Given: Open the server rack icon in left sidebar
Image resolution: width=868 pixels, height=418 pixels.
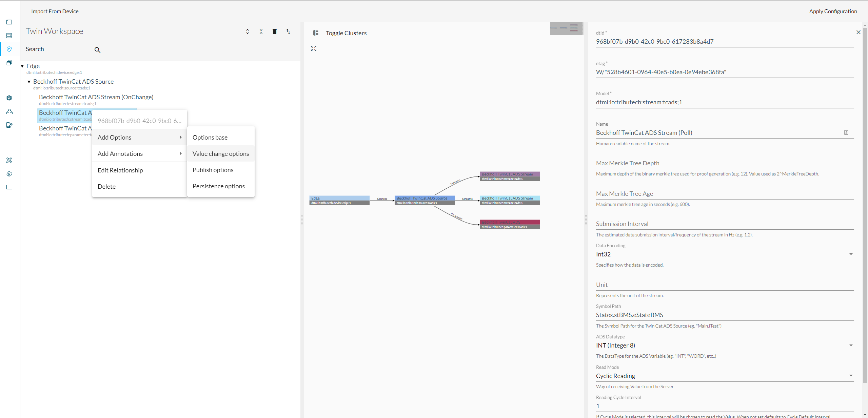Looking at the screenshot, I should coord(9,36).
